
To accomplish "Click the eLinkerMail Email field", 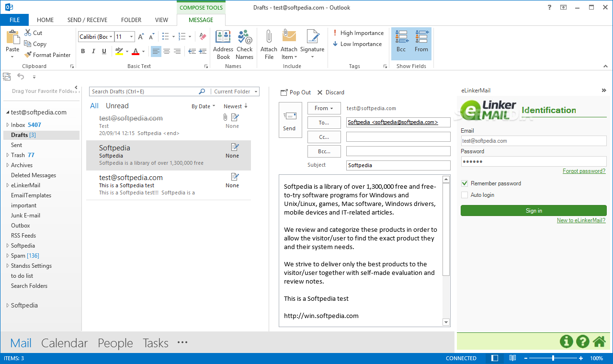I will (x=534, y=141).
